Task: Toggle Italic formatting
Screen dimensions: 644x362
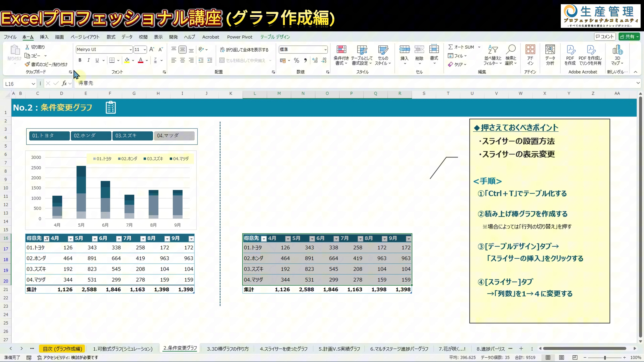Action: pos(88,60)
